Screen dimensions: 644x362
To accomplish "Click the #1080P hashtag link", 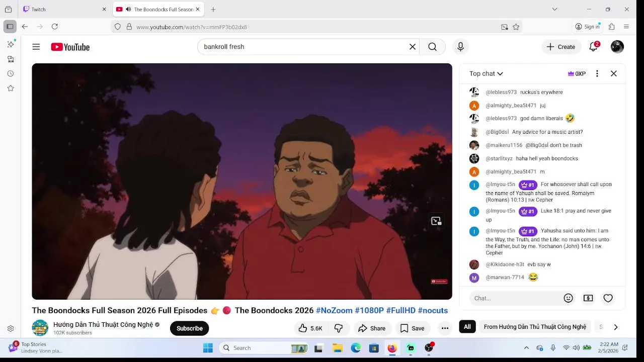I will tap(369, 310).
